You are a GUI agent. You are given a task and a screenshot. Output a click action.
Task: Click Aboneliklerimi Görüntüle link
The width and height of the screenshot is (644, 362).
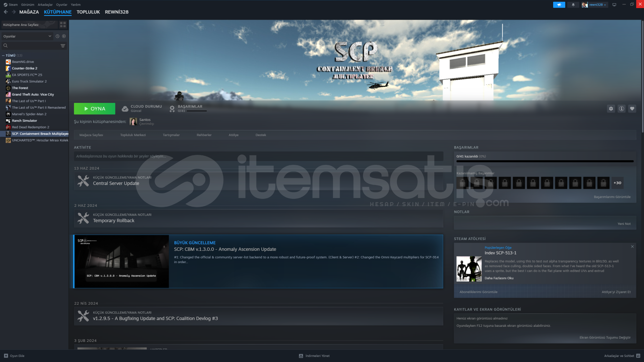click(x=478, y=292)
